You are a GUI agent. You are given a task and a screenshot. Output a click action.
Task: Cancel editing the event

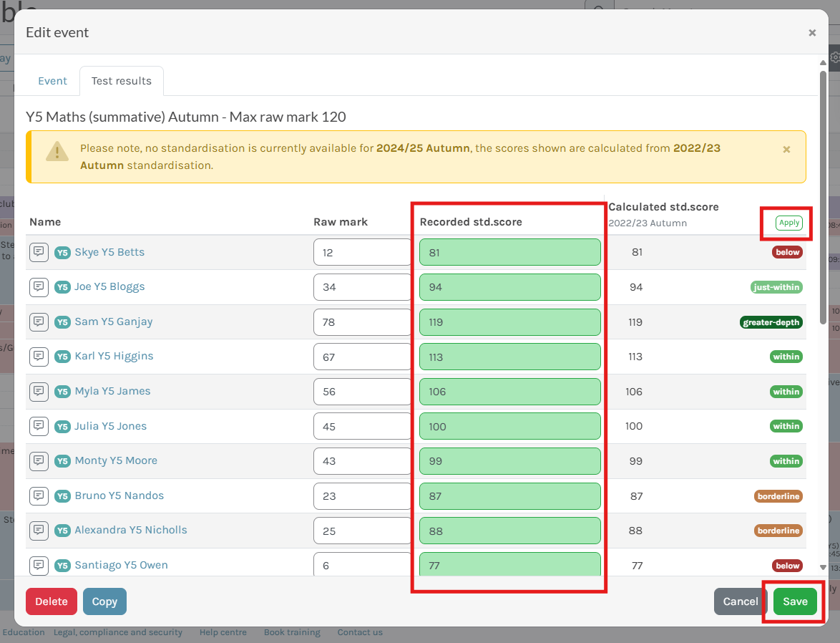click(740, 601)
